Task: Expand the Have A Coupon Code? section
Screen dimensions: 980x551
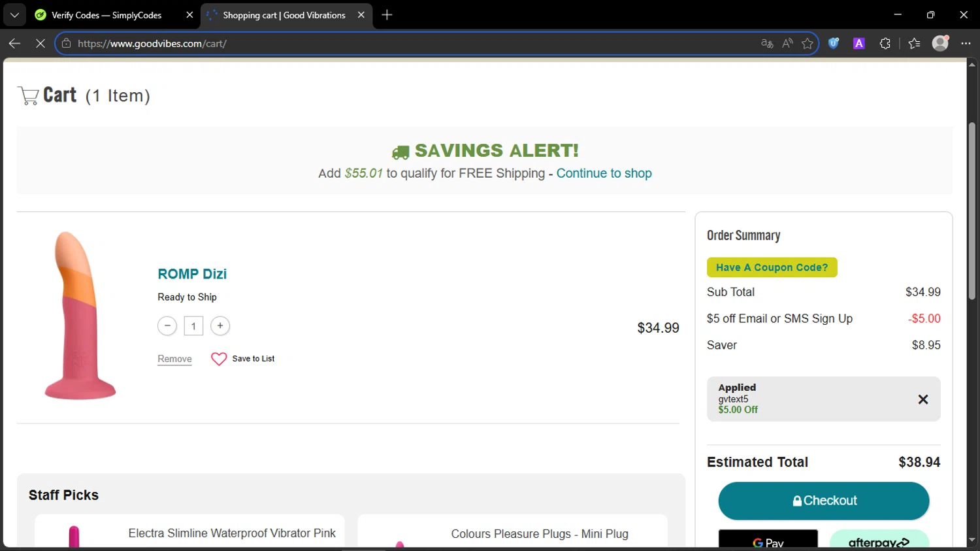Action: [772, 267]
